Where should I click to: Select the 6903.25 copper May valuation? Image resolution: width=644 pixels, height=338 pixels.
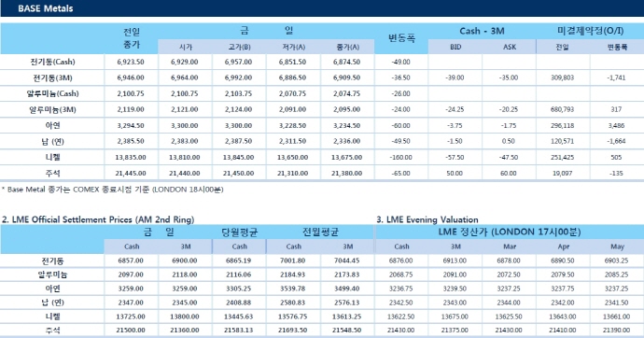pos(617,261)
